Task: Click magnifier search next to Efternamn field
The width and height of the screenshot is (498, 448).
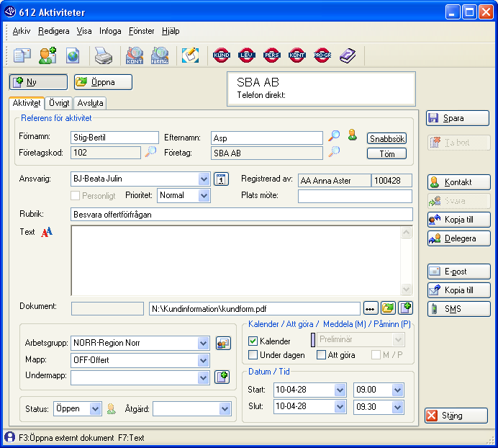Action: [334, 135]
